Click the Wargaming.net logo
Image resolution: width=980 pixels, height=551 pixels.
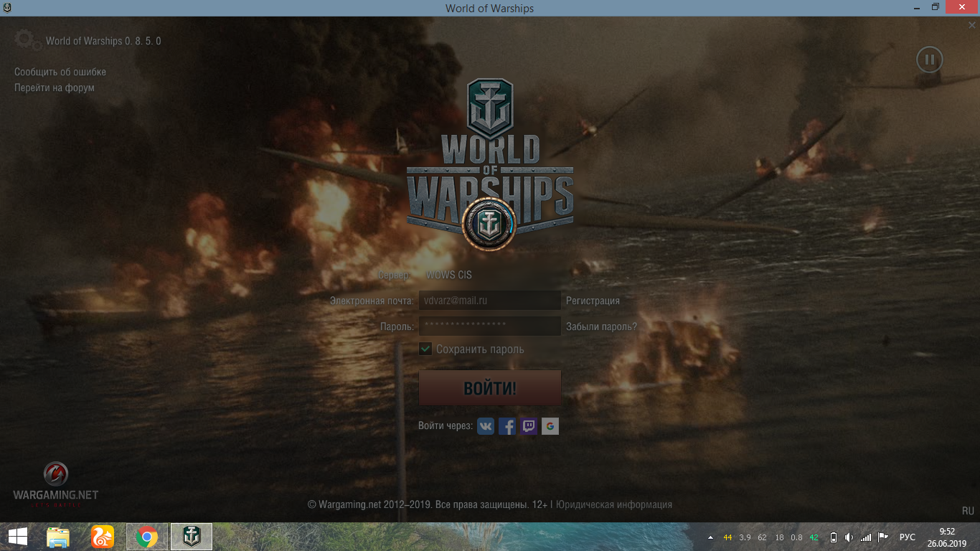coord(56,485)
